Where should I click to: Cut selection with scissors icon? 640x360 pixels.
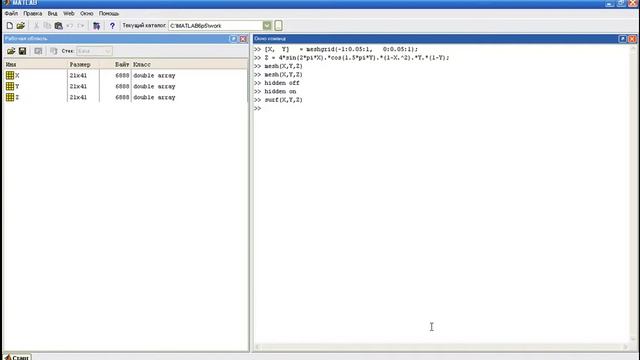coord(36,26)
